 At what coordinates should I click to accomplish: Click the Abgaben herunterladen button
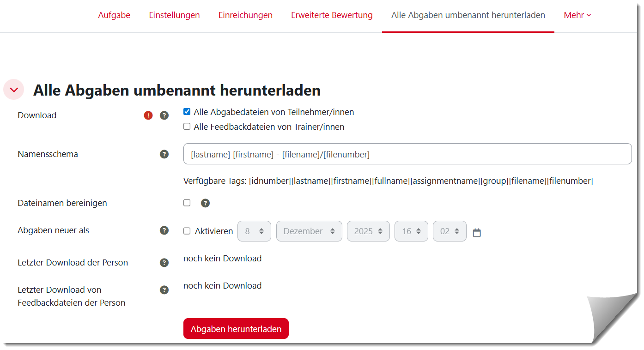point(236,329)
